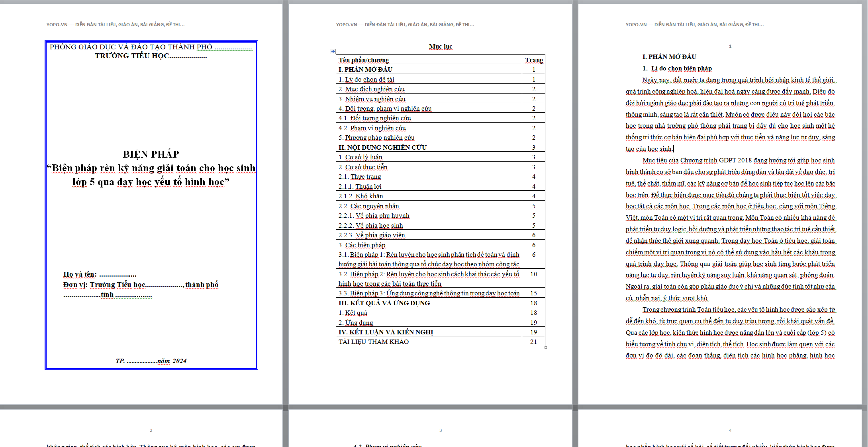
Task: Click the cover title 'BIỆN PHÁP'
Action: (x=151, y=154)
